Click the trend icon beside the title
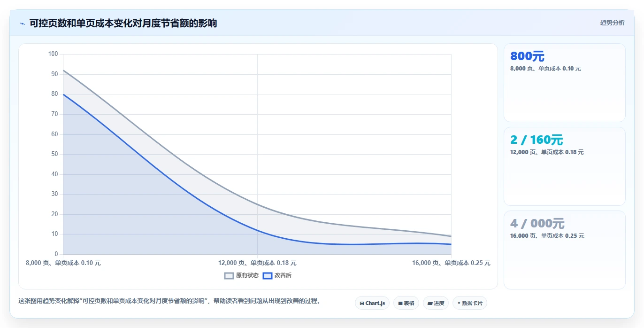Screen dimensions: 644x328 pyautogui.click(x=23, y=23)
